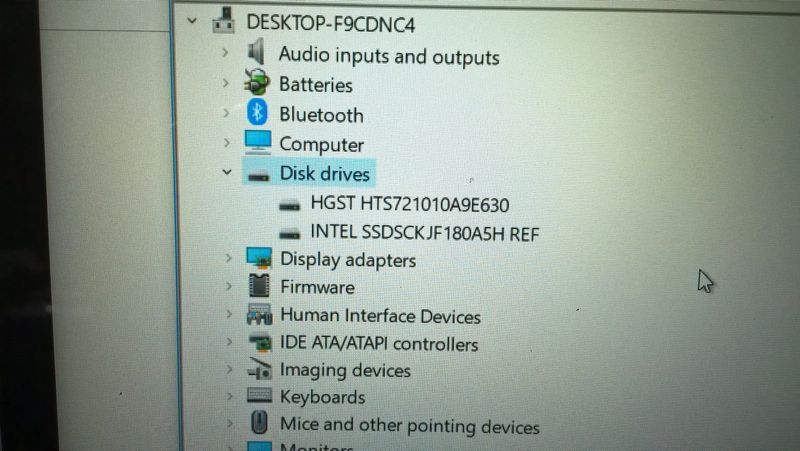Screen dimensions: 800x451
Task: Click the Keyboards category icon
Action: (x=259, y=395)
